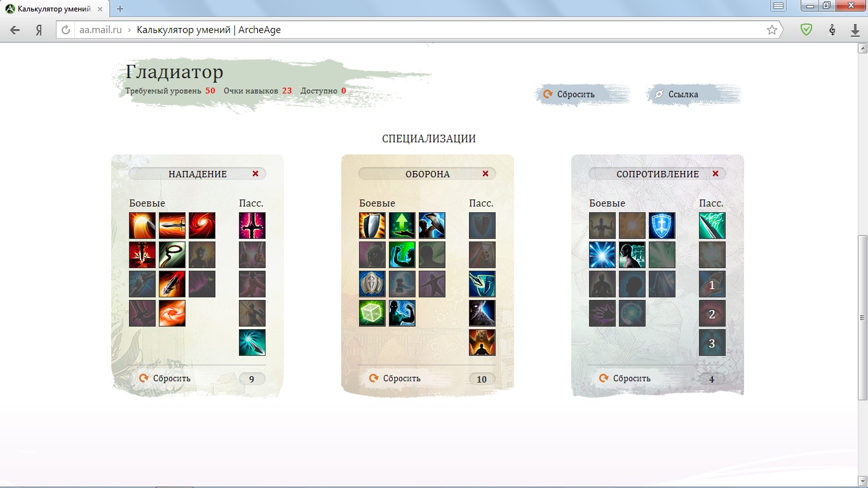Image resolution: width=868 pixels, height=488 pixels.
Task: Open the Нападение specialization header selector
Action: click(198, 173)
